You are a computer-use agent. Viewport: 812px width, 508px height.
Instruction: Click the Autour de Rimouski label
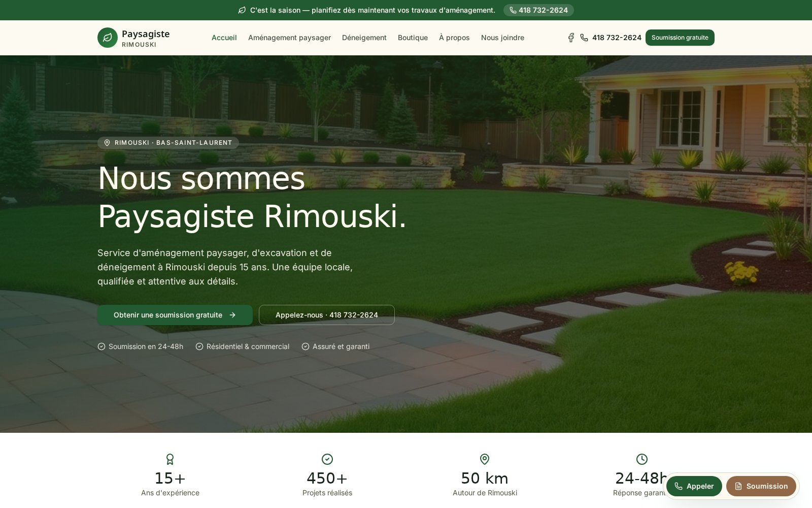pyautogui.click(x=485, y=493)
